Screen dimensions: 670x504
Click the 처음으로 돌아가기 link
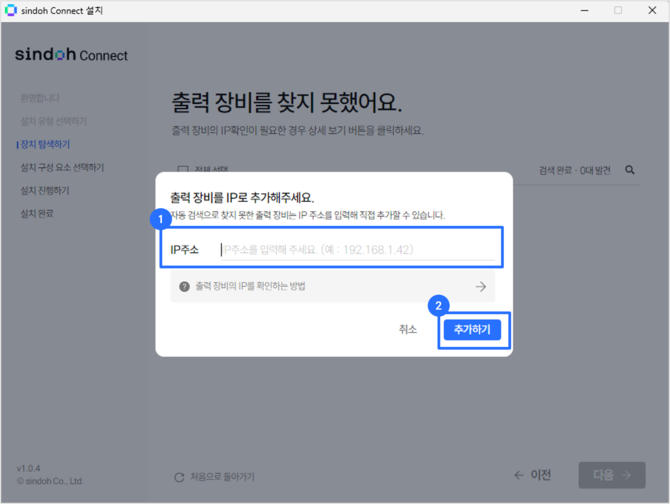point(222,477)
